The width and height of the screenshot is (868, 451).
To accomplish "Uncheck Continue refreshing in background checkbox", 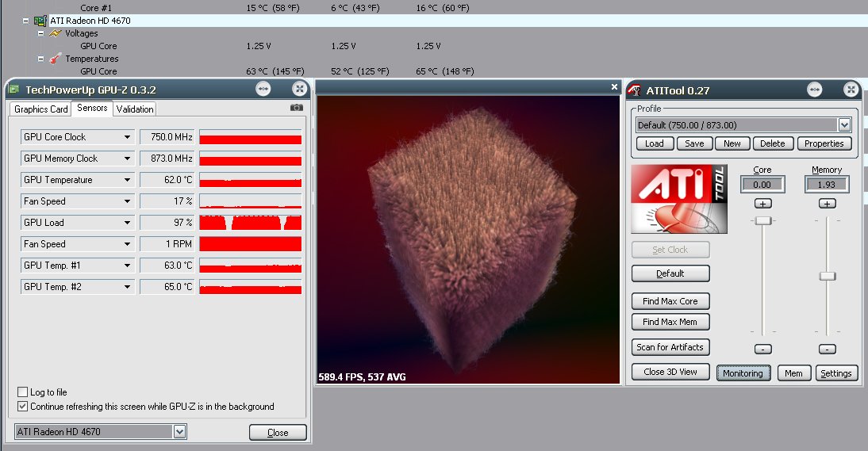I will [23, 407].
